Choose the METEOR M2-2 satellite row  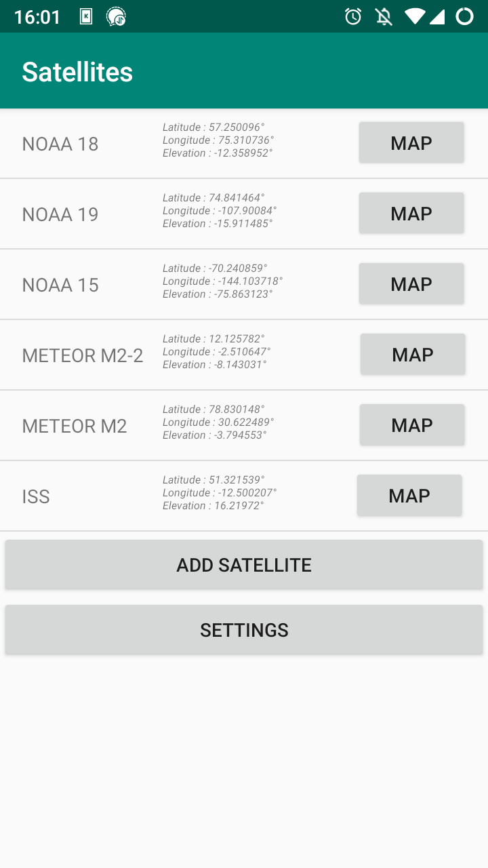pos(83,355)
